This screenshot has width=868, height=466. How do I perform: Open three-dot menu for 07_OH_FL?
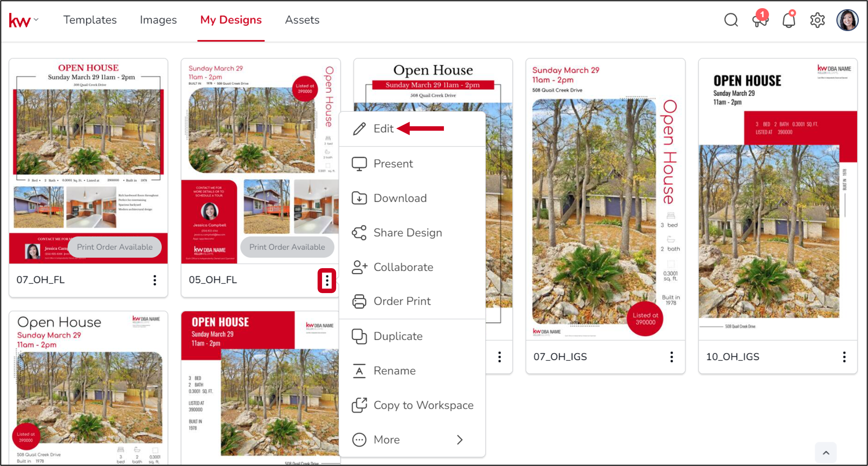click(x=155, y=280)
